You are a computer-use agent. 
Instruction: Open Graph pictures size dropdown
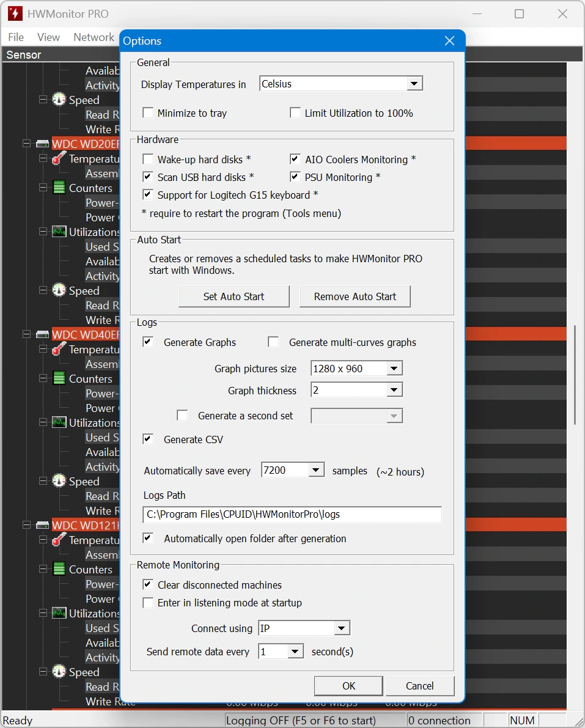tap(394, 369)
